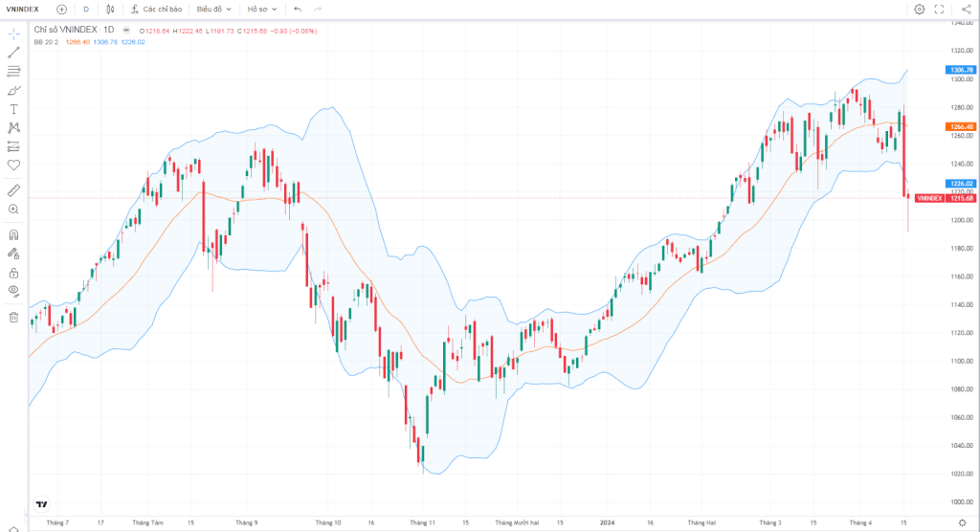Click the 1100.00 price scale value
This screenshot has width=980, height=532.
coord(961,362)
